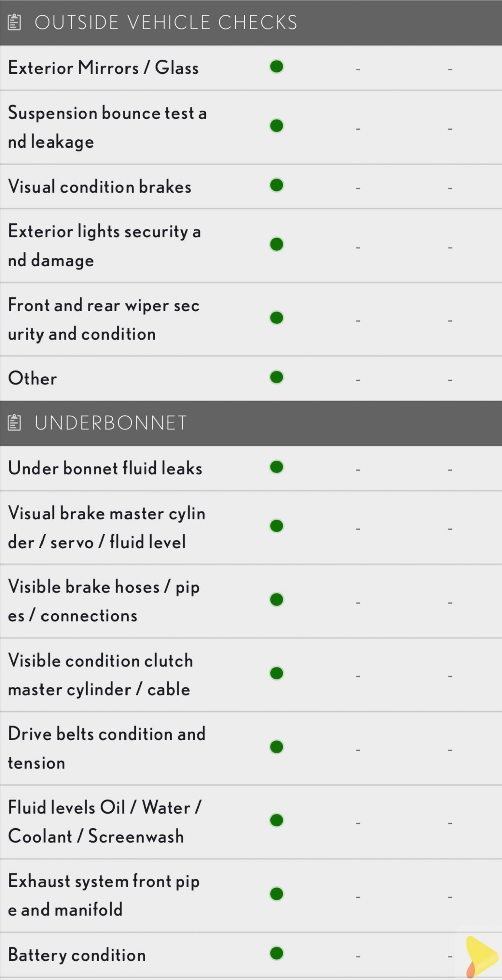Click green status dot for Visual condition brakes
The image size is (502, 980).
point(277,185)
